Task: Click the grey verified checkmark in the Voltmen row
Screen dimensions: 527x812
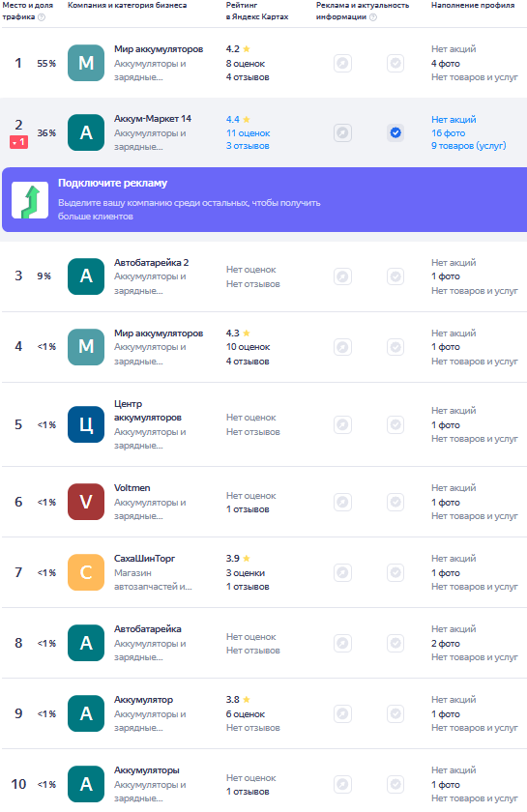Action: 395,502
